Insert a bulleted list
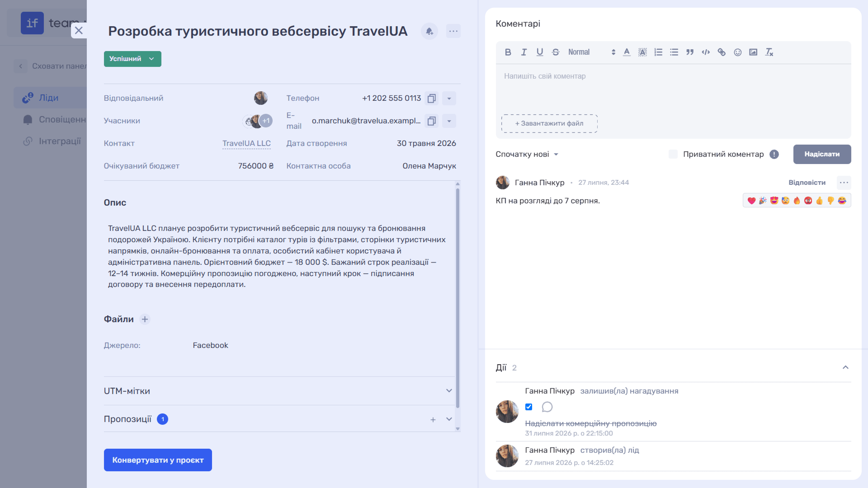 (674, 52)
